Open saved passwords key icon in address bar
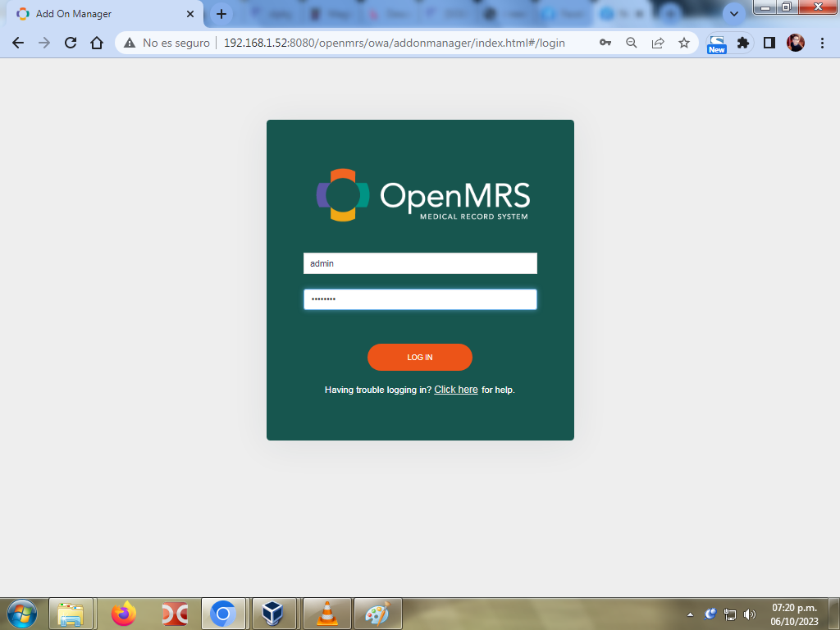 tap(605, 43)
